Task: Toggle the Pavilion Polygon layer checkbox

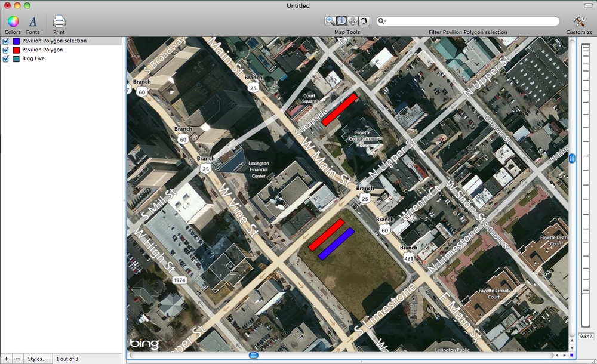Action: (6, 50)
